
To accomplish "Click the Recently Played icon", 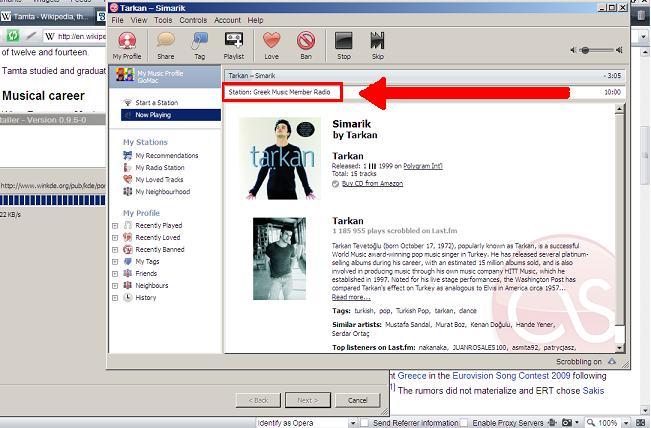I will point(128,225).
